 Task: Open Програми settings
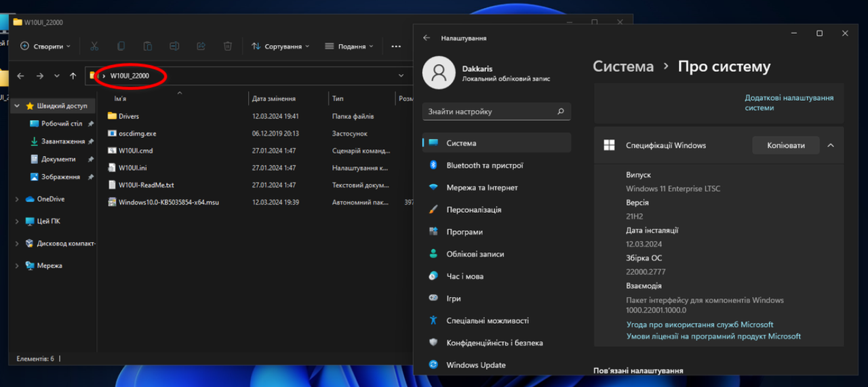click(x=496, y=232)
